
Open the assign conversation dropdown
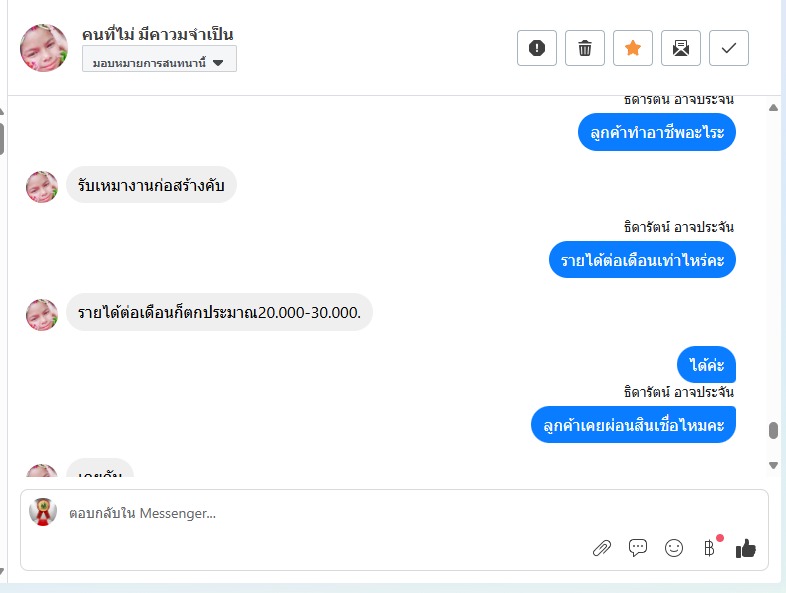pyautogui.click(x=159, y=59)
